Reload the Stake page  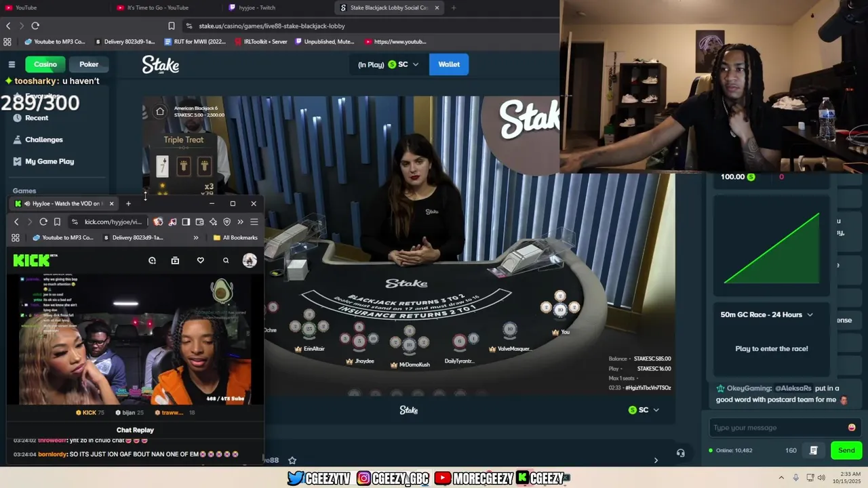pyautogui.click(x=35, y=26)
